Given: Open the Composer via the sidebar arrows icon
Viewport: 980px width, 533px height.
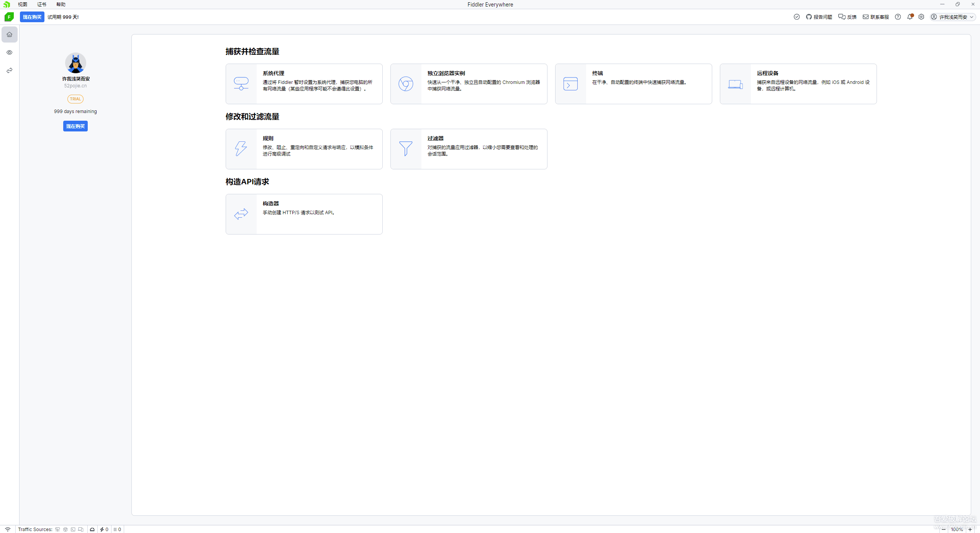Looking at the screenshot, I should 10,71.
